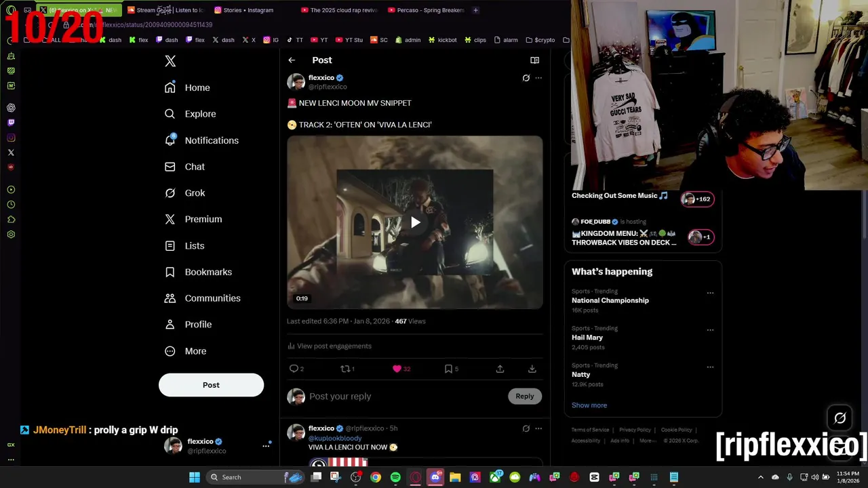The width and height of the screenshot is (868, 488).
Task: Click the grey Reply button
Action: pos(525,396)
